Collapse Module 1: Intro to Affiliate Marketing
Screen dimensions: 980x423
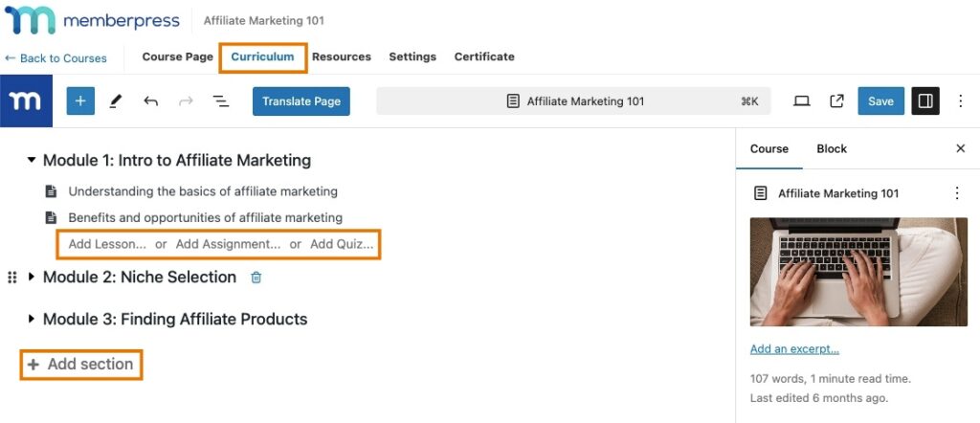[x=32, y=161]
